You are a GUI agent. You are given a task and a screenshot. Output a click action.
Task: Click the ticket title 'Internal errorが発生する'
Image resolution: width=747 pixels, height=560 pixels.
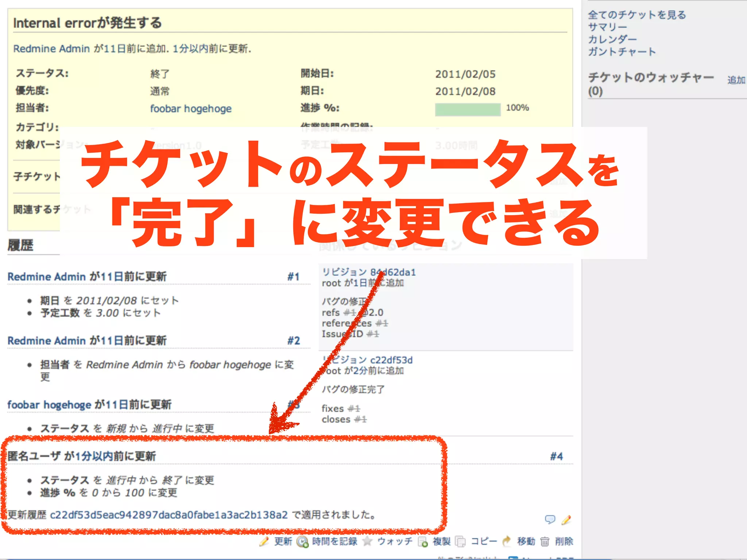pos(88,23)
